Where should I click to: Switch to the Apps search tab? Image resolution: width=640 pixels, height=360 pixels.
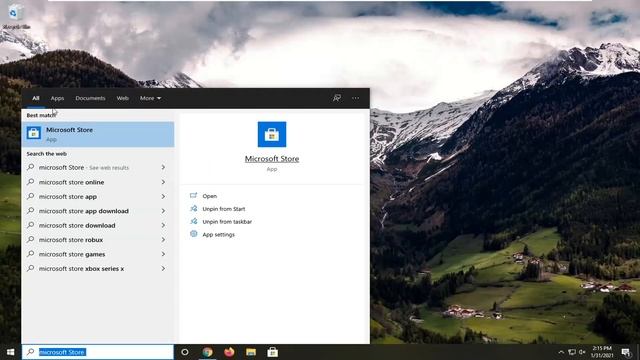58,98
